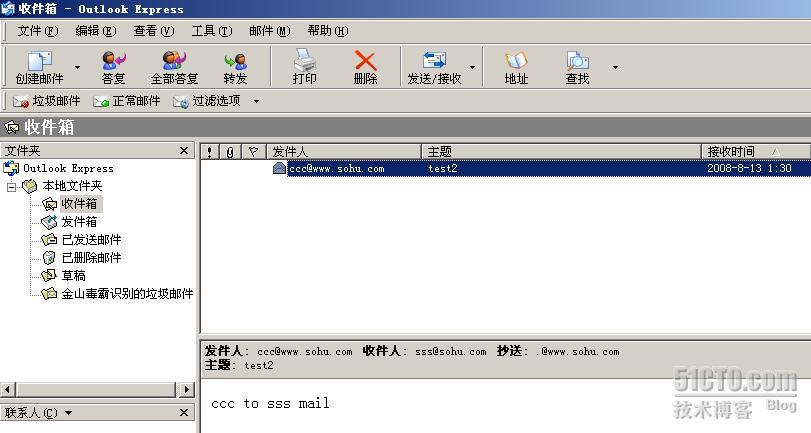
Task: Click the Reply All (全部答复) icon
Action: click(174, 61)
